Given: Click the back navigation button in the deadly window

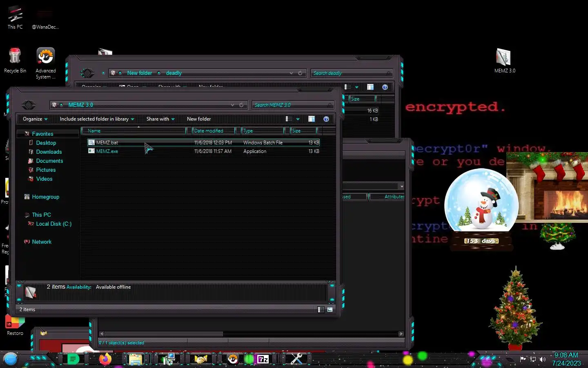Looking at the screenshot, I should coord(87,73).
